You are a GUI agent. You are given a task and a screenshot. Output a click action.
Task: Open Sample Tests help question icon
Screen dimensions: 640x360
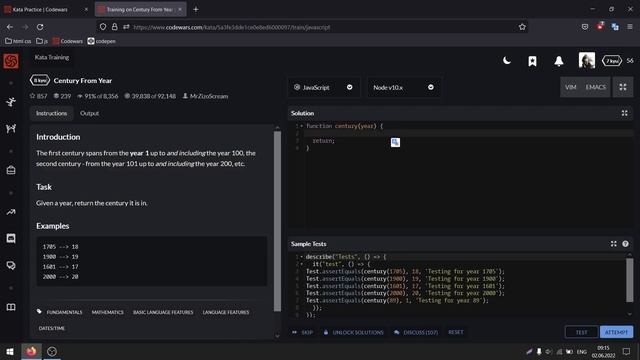click(x=625, y=244)
